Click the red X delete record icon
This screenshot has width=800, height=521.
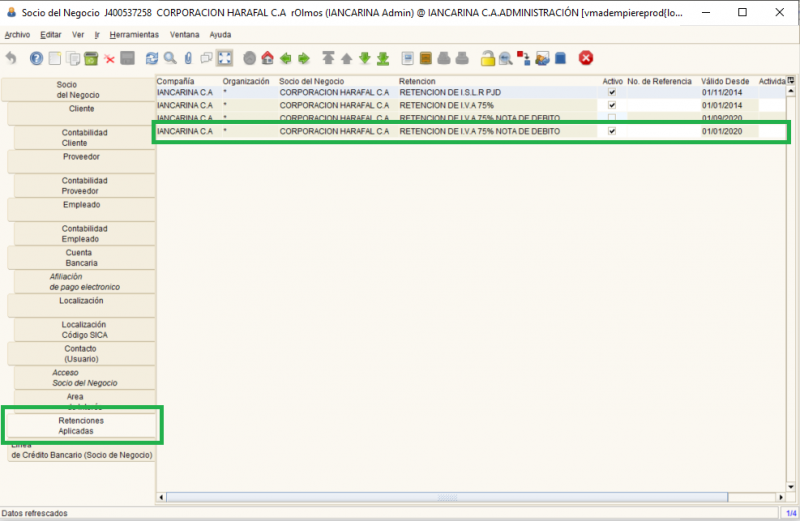coord(110,58)
